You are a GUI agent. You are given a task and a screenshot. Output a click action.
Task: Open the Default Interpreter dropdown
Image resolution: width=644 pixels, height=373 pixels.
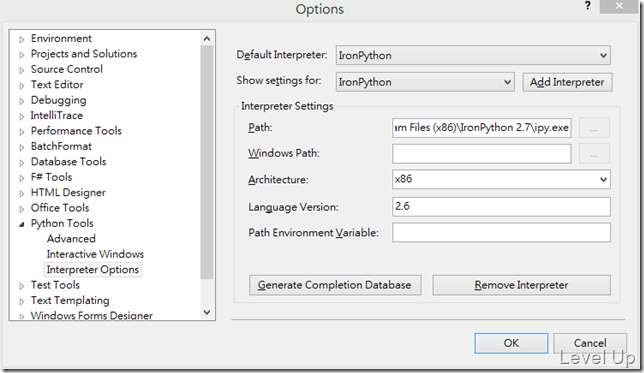[x=473, y=55]
